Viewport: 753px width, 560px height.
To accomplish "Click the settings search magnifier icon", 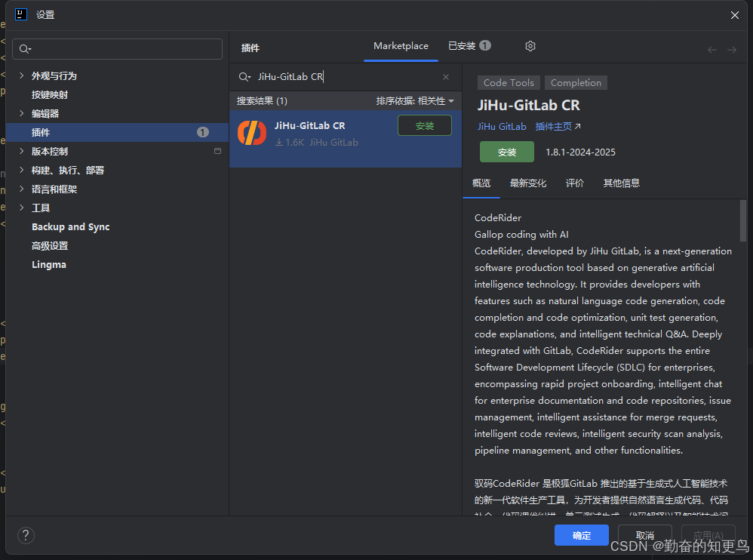I will (x=25, y=49).
